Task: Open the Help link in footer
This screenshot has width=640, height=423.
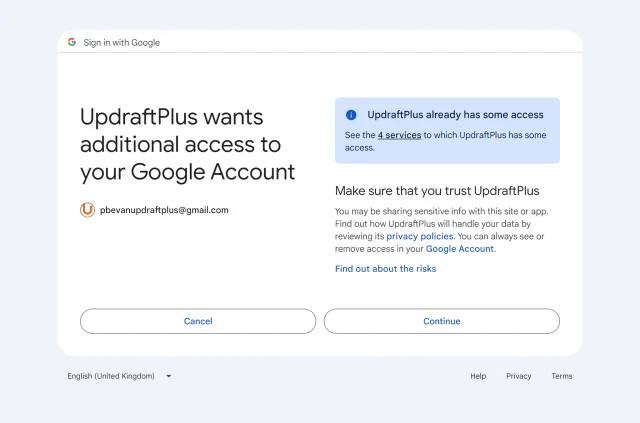Action: [x=478, y=376]
